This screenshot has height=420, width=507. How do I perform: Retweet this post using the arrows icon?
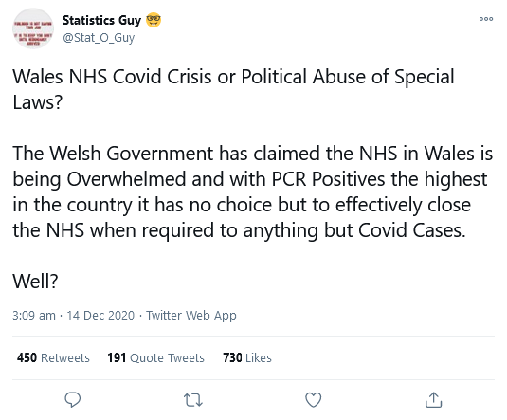click(x=193, y=400)
